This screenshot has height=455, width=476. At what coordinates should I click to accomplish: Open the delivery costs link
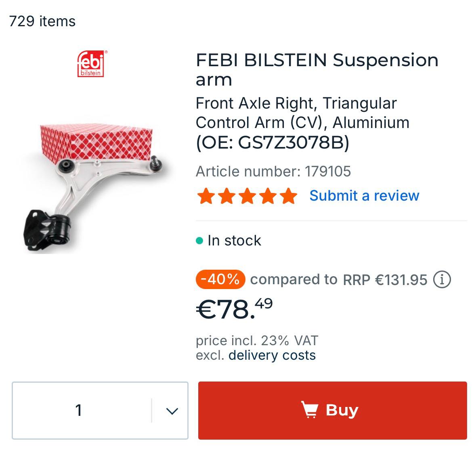click(272, 355)
